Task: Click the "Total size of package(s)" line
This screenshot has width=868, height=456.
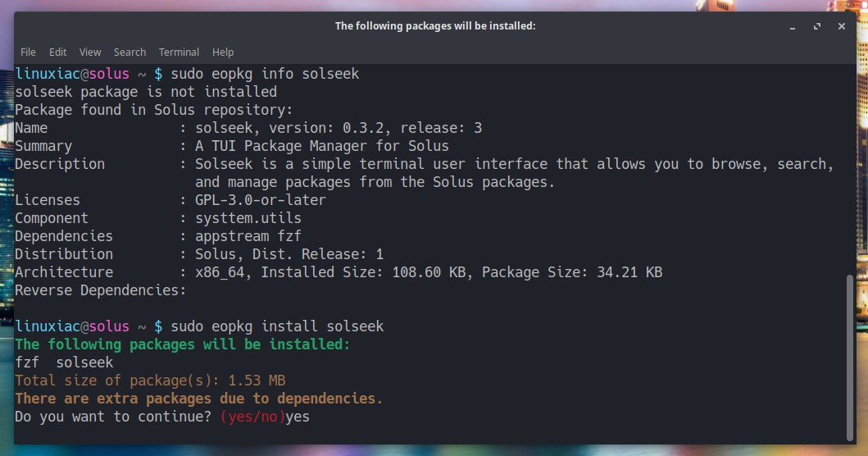Action: pyautogui.click(x=150, y=381)
